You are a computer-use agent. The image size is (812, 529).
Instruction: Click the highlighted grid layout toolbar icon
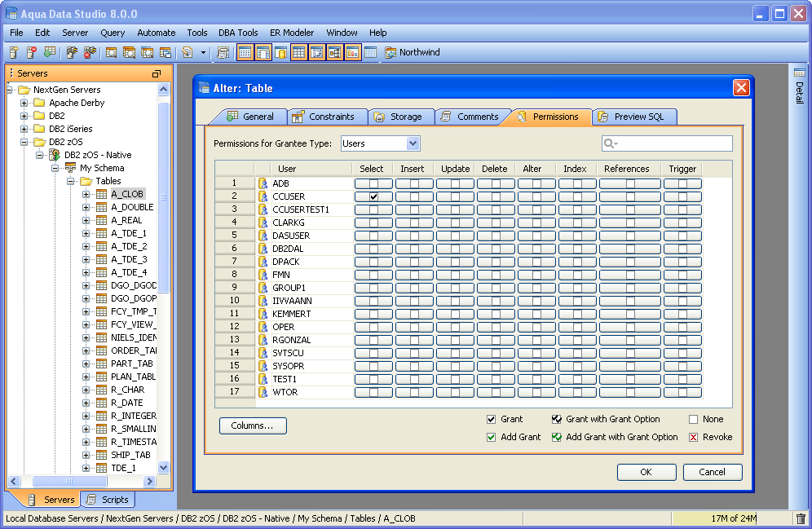(299, 52)
